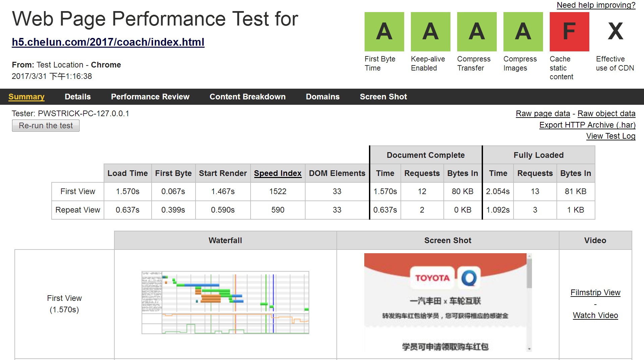The width and height of the screenshot is (644, 360).
Task: Click the First View first byte 0.067s cell
Action: click(173, 191)
